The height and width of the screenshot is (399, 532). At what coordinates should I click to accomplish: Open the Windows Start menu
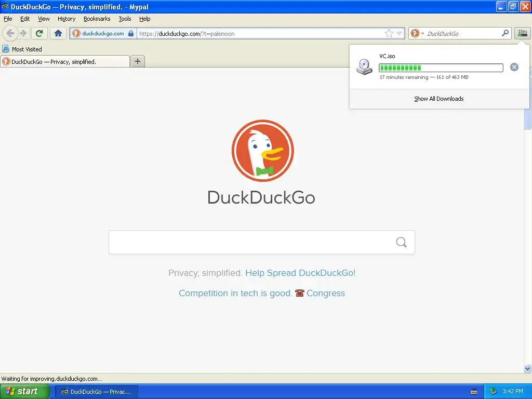point(25,392)
